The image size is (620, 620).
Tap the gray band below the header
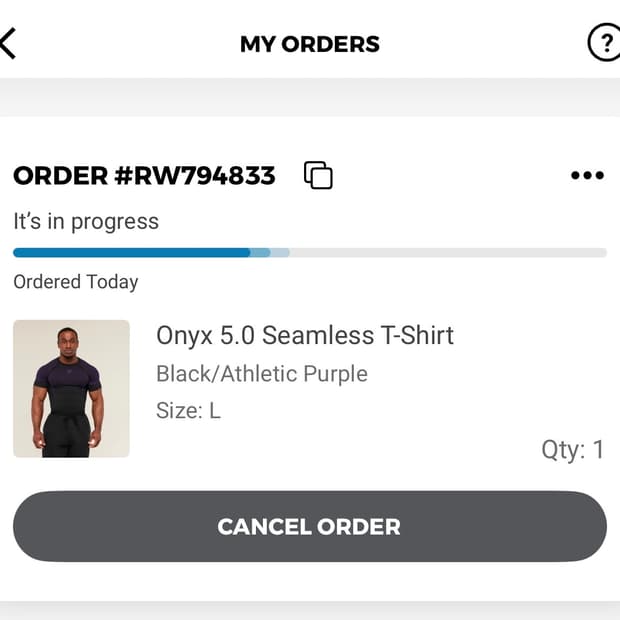click(x=310, y=97)
